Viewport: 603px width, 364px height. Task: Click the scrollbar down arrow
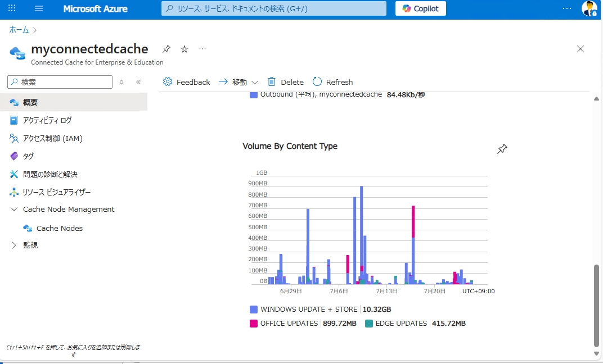pos(596,354)
